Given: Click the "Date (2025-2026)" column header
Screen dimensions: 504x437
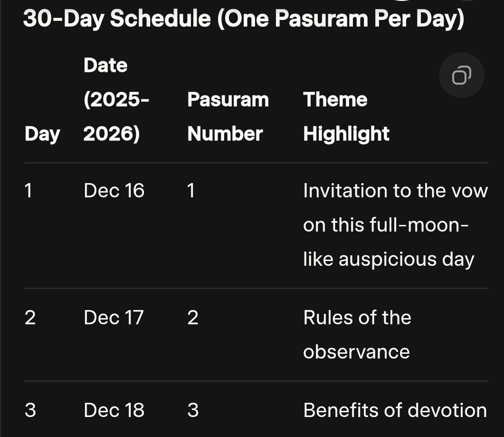Looking at the screenshot, I should pyautogui.click(x=116, y=100).
